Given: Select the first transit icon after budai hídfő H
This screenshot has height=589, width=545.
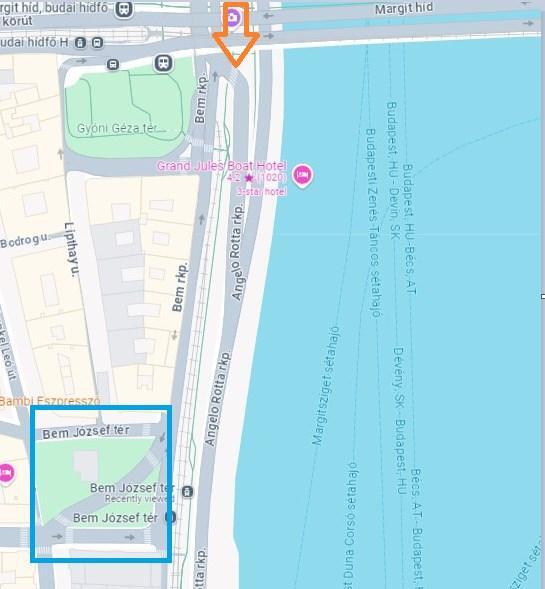Looking at the screenshot, I should [x=80, y=42].
